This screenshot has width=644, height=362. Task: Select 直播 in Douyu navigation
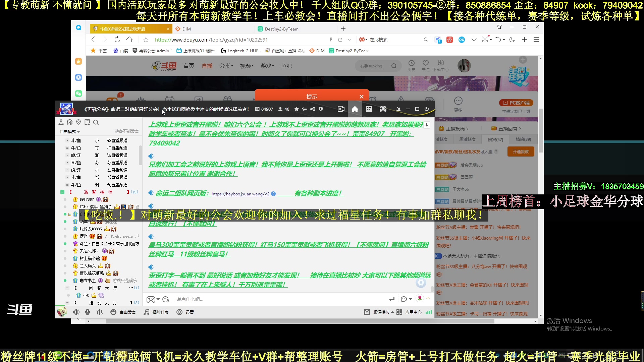(207, 66)
